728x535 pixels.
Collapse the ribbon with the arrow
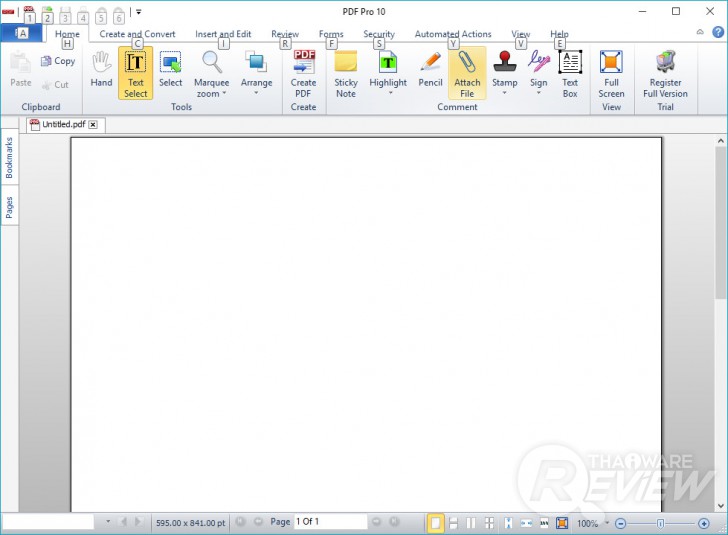click(x=700, y=32)
